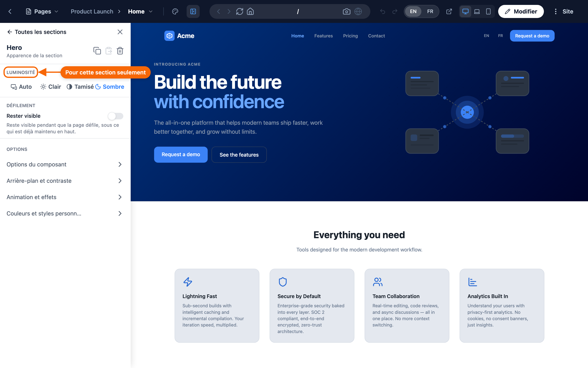The width and height of the screenshot is (588, 368).
Task: Open the Pricing nav item in preview
Action: (350, 36)
